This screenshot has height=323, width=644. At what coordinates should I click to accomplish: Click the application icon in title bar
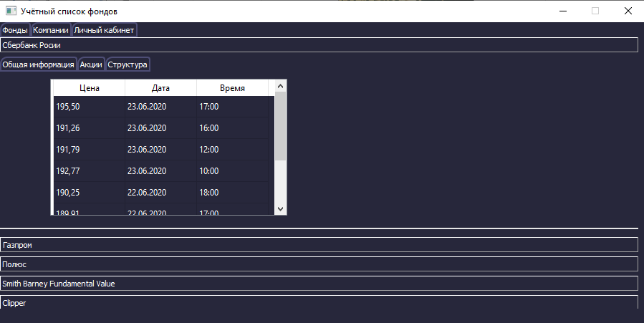pyautogui.click(x=11, y=11)
